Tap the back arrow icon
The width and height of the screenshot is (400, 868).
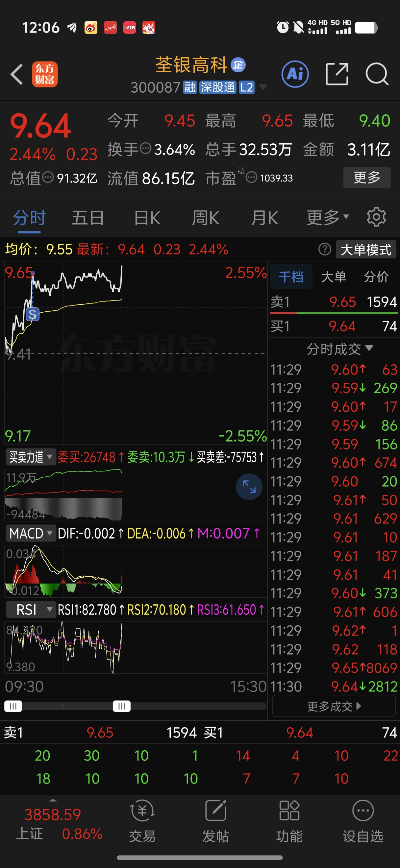(x=16, y=74)
